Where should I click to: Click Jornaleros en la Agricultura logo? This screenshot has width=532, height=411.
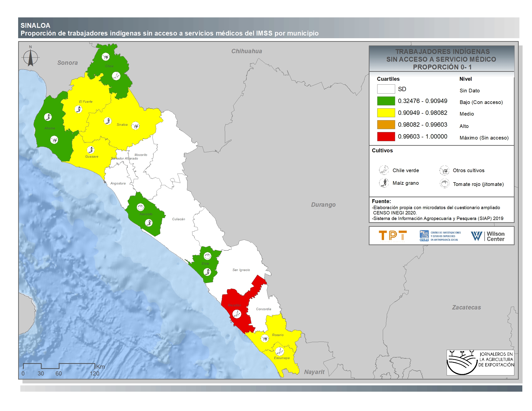[x=480, y=362]
